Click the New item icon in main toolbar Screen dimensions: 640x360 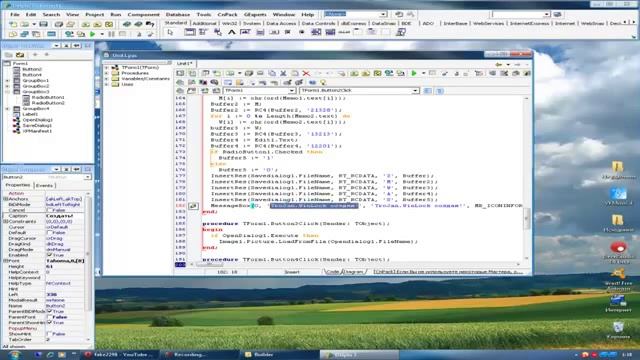(13, 24)
